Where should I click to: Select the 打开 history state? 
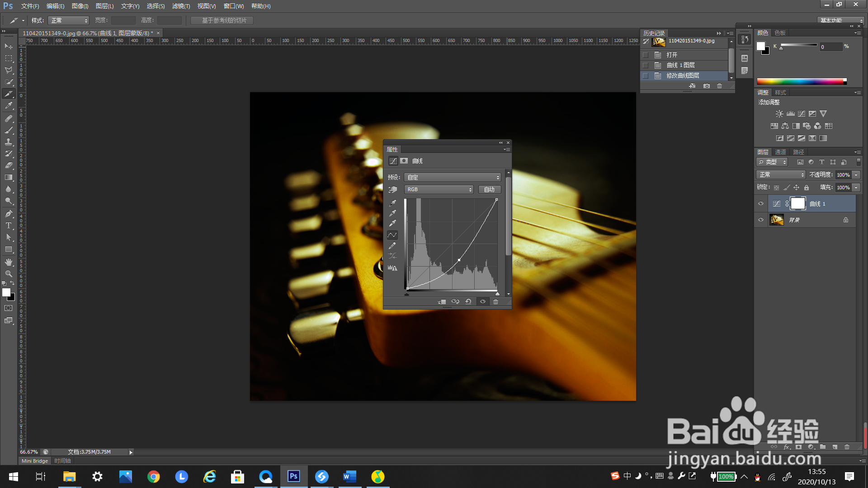(x=672, y=55)
